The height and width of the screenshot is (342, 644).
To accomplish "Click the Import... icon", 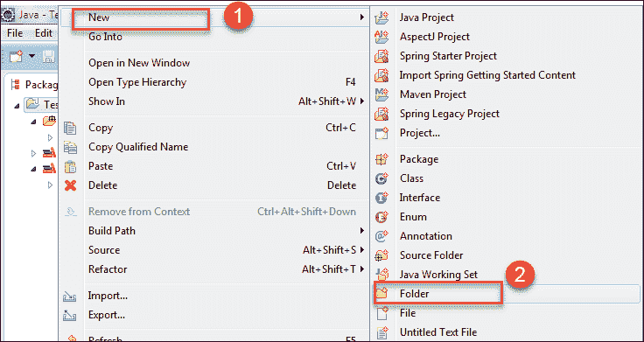I will pos(71,296).
